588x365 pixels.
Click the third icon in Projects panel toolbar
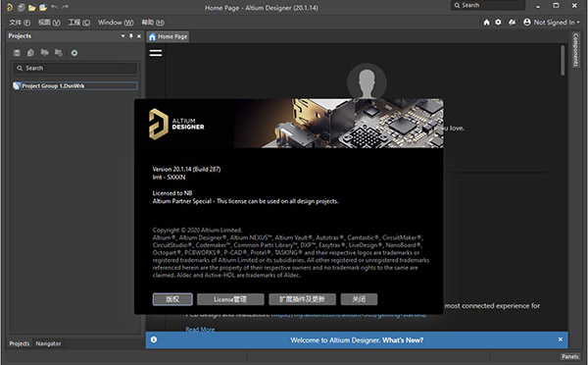45,53
